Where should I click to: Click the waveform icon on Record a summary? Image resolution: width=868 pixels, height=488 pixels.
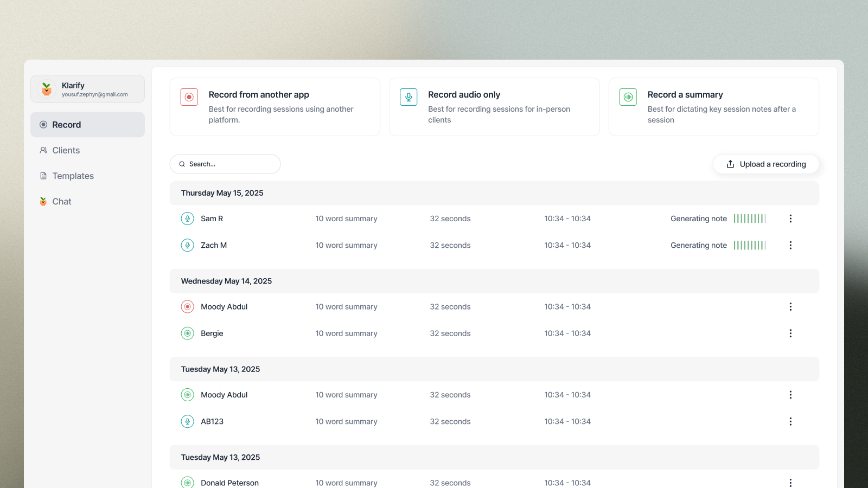[628, 97]
